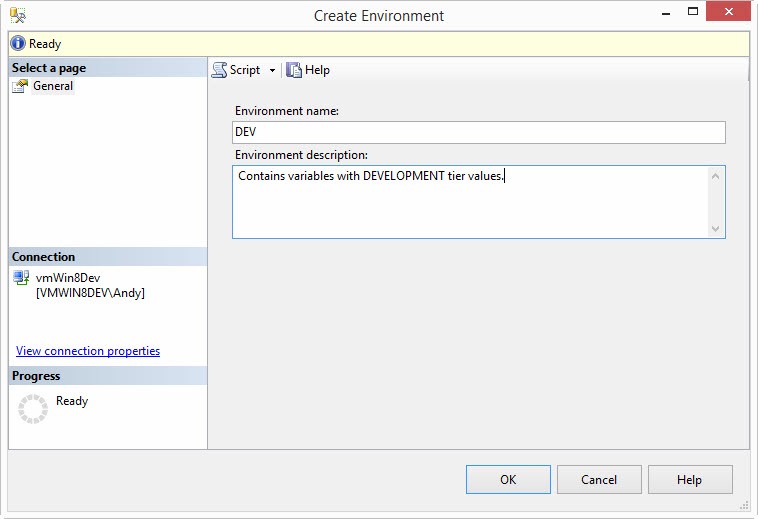This screenshot has height=519, width=758.
Task: Click the description box scroll down arrow
Action: click(715, 228)
